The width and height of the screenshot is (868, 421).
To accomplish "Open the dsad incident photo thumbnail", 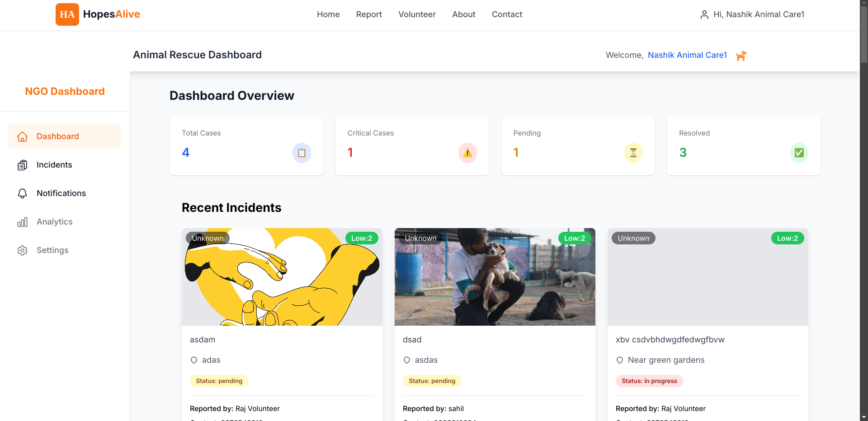I will click(495, 277).
